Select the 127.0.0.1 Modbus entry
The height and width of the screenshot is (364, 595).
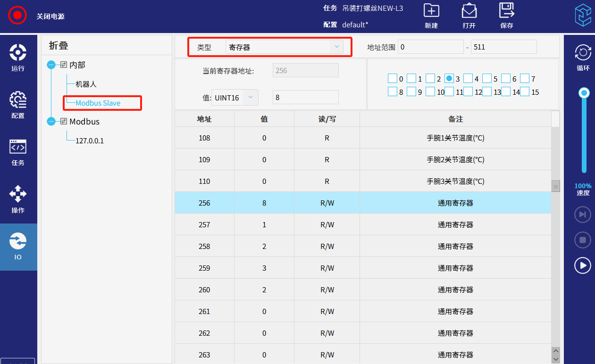point(90,141)
